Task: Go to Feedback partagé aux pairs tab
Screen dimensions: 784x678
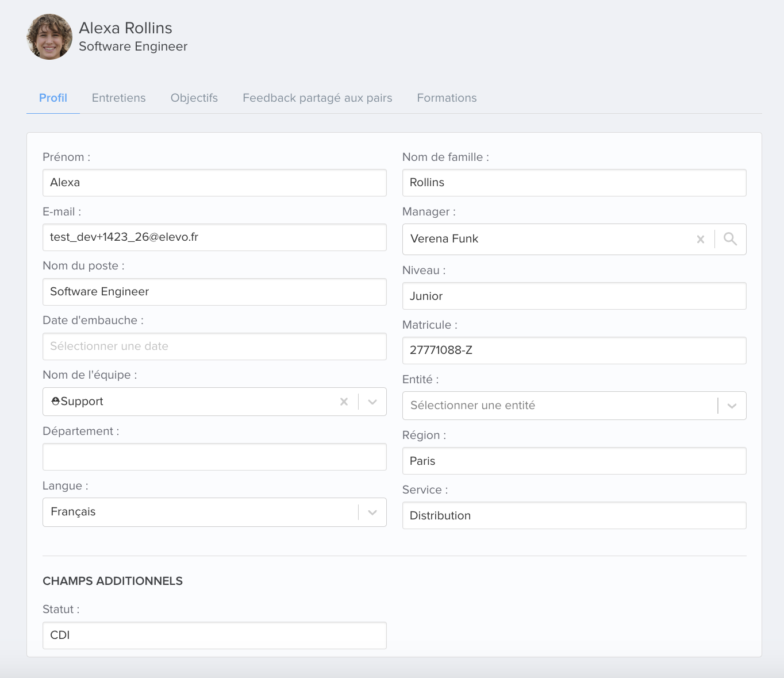Action: click(x=317, y=98)
